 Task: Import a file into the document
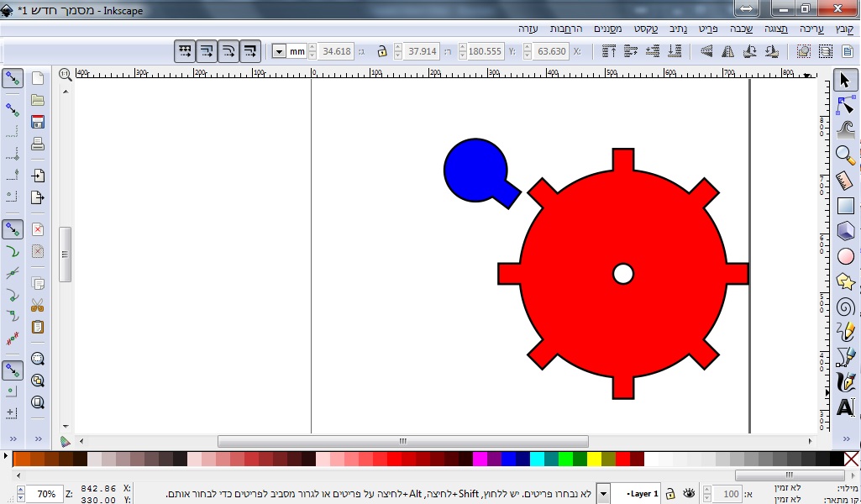(37, 176)
